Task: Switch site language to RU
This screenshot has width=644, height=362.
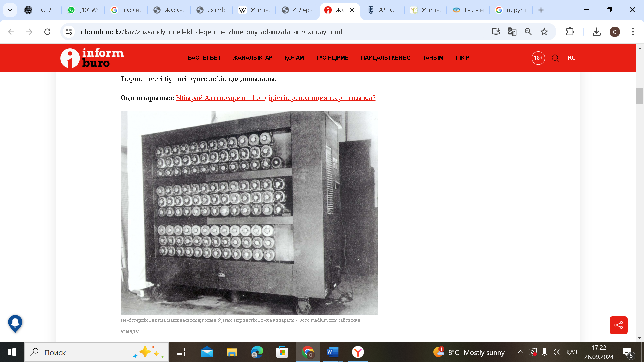Action: point(571,58)
